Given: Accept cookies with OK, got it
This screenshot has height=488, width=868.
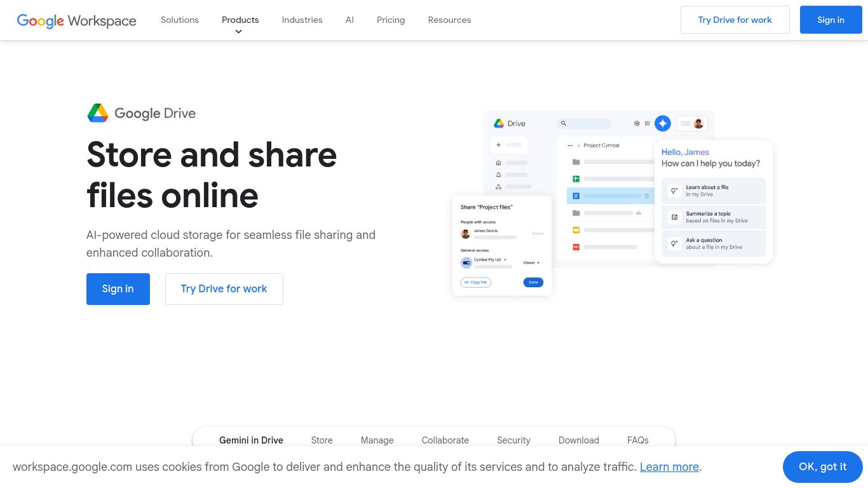Looking at the screenshot, I should pos(823,467).
